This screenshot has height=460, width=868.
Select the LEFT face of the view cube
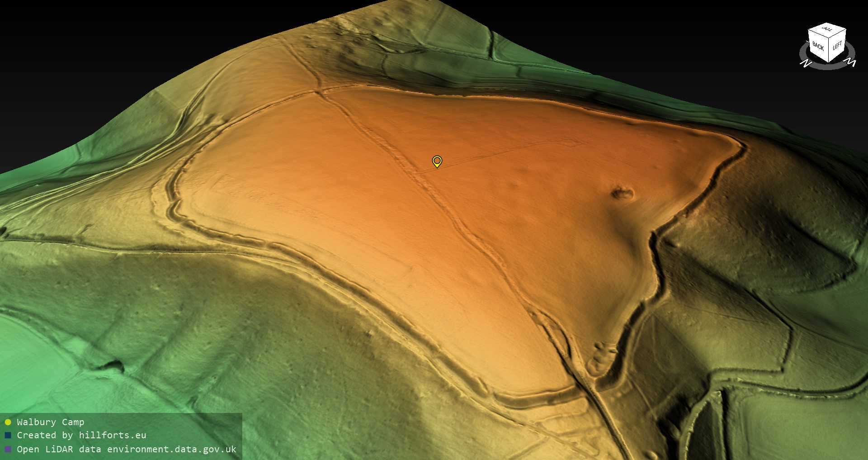(x=837, y=45)
